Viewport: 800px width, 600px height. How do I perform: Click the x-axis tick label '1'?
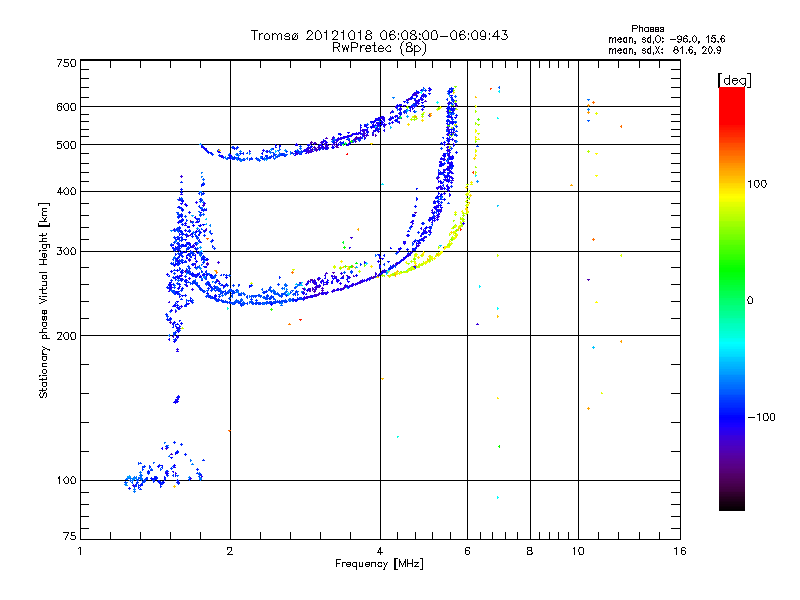click(80, 551)
